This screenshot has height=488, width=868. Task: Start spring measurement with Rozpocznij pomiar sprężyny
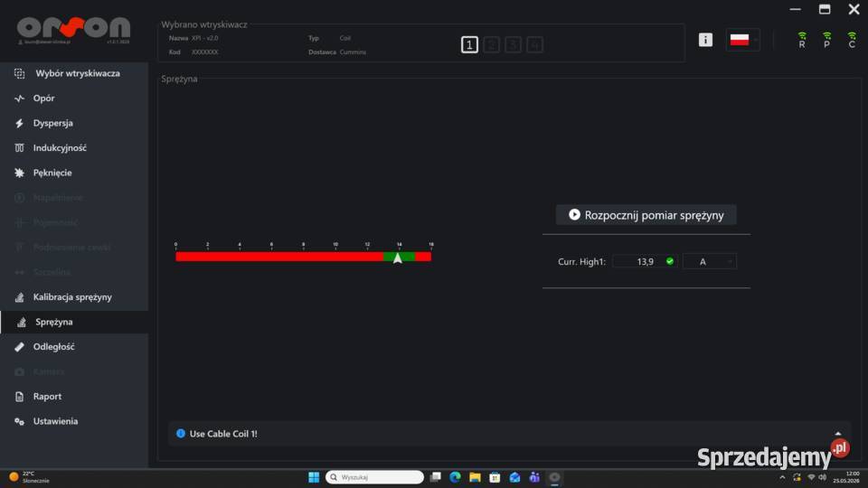coord(646,215)
